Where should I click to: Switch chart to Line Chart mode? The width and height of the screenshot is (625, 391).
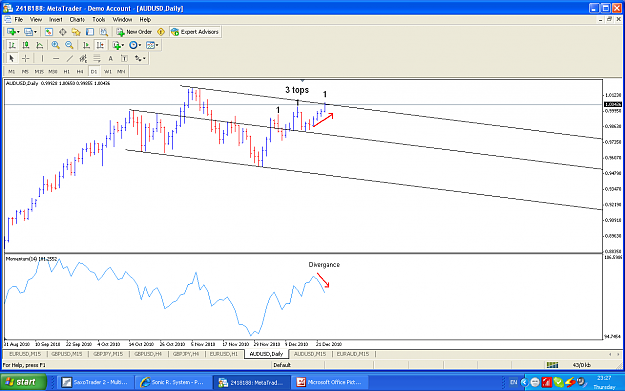[39, 45]
